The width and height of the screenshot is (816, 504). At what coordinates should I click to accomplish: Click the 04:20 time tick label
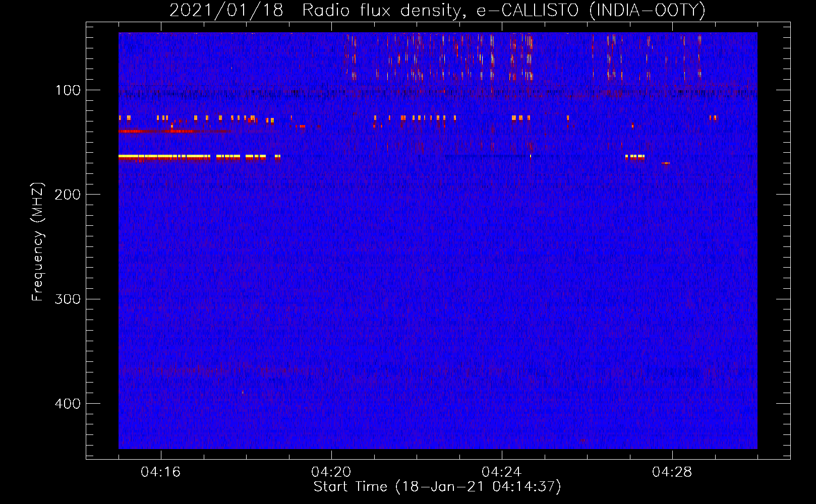click(331, 472)
